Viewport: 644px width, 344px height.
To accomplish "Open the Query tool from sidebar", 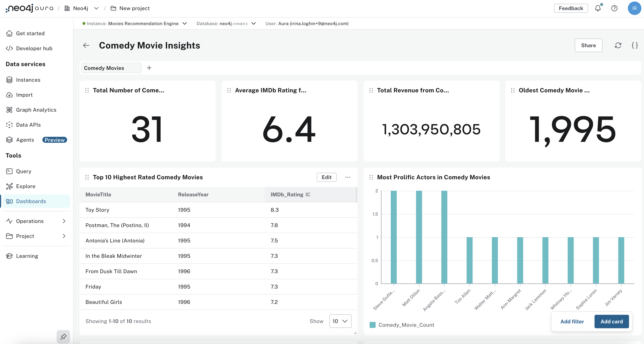I will [x=24, y=171].
